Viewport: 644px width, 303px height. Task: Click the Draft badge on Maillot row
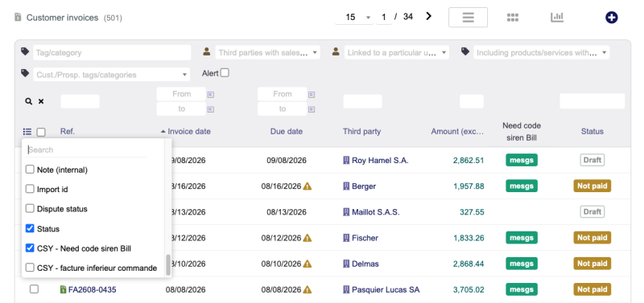pyautogui.click(x=592, y=212)
